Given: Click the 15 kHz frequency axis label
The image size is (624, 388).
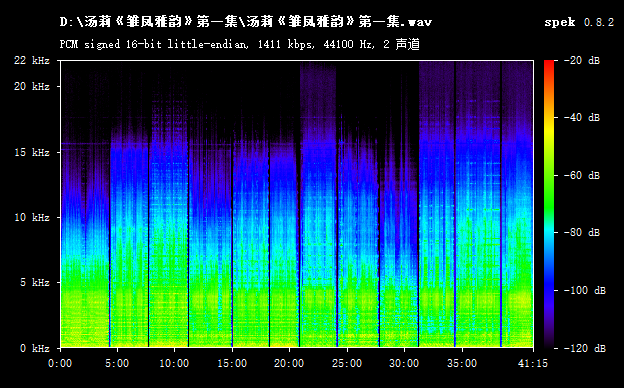Looking at the screenshot, I should [x=32, y=152].
